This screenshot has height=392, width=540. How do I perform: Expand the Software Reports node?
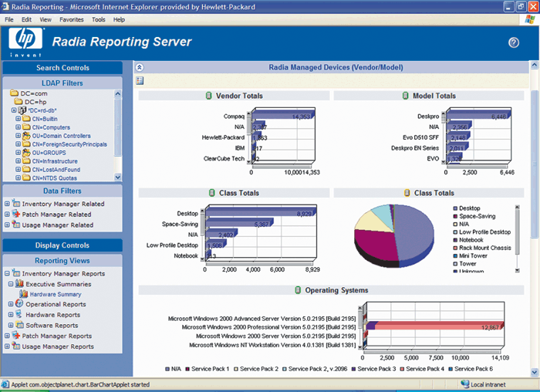(11, 325)
